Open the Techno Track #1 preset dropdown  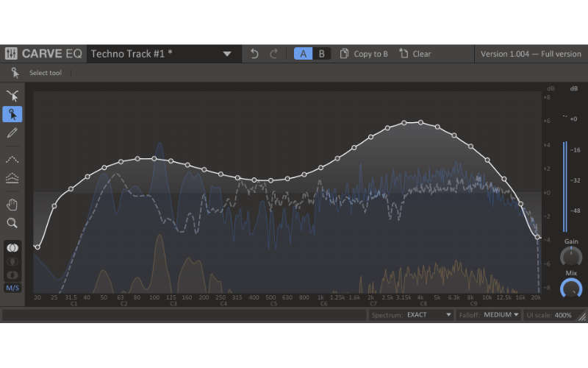pyautogui.click(x=164, y=54)
